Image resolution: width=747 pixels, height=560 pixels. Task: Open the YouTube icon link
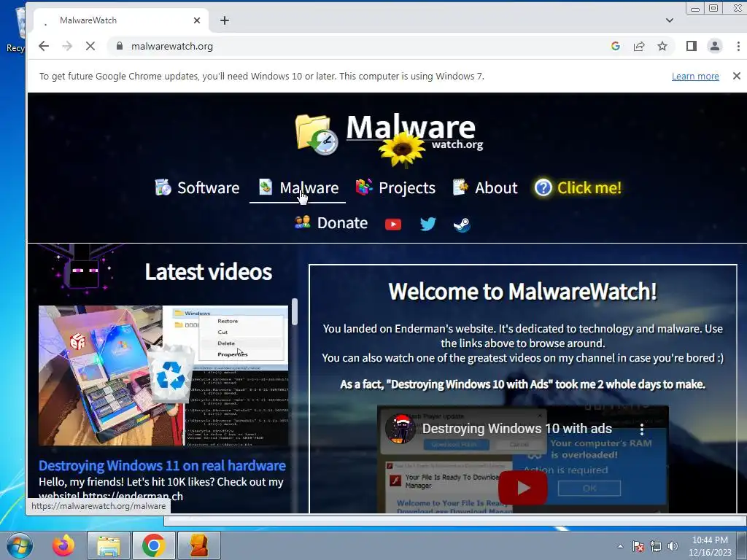coord(393,225)
